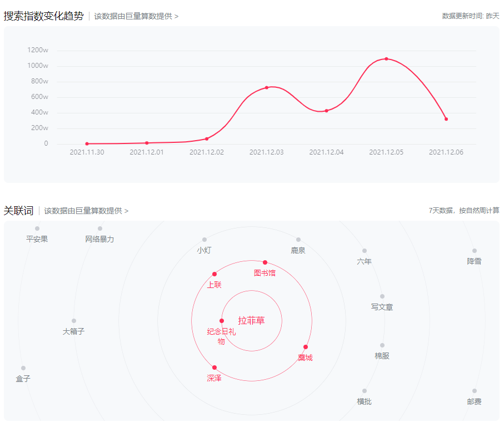Select the related word 横批
The height and width of the screenshot is (422, 504).
pos(364,402)
